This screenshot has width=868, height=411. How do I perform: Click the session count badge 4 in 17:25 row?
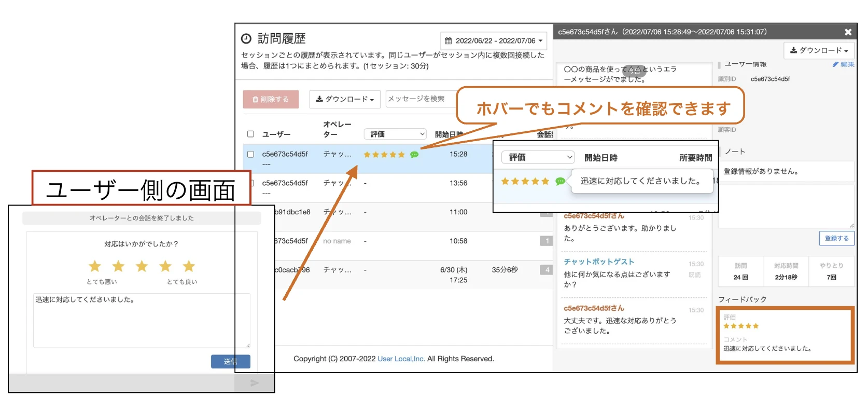547,270
